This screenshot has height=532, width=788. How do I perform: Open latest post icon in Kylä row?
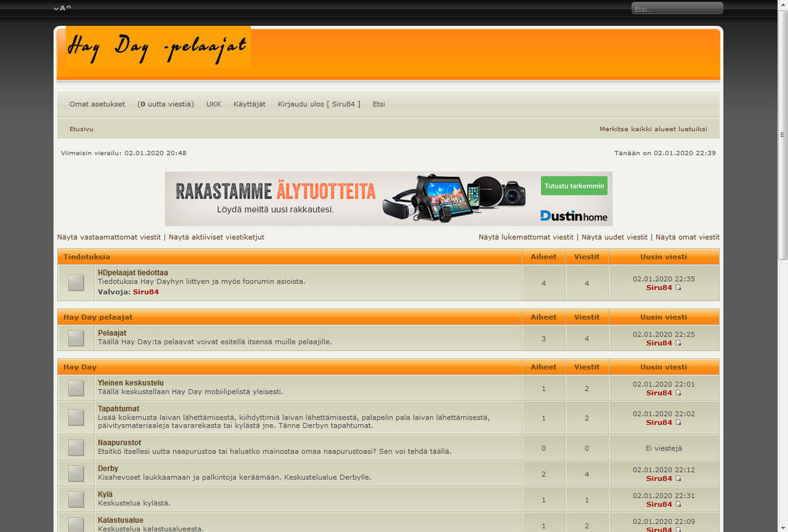(x=678, y=504)
